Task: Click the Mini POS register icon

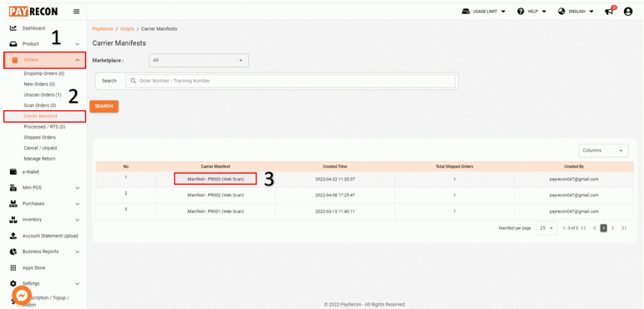Action: [13, 188]
